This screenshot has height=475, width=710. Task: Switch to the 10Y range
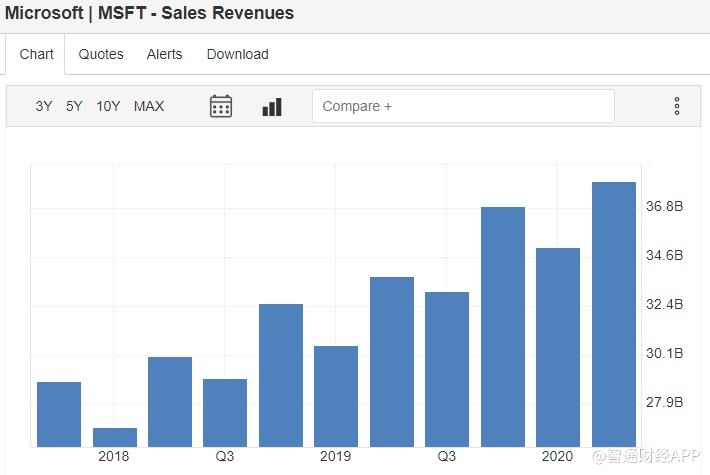point(108,106)
